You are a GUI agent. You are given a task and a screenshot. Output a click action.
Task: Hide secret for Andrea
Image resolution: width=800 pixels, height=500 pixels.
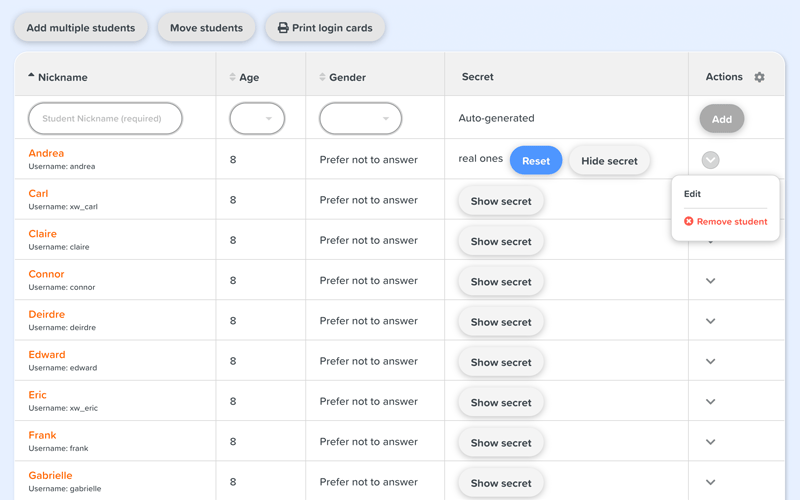(x=609, y=161)
